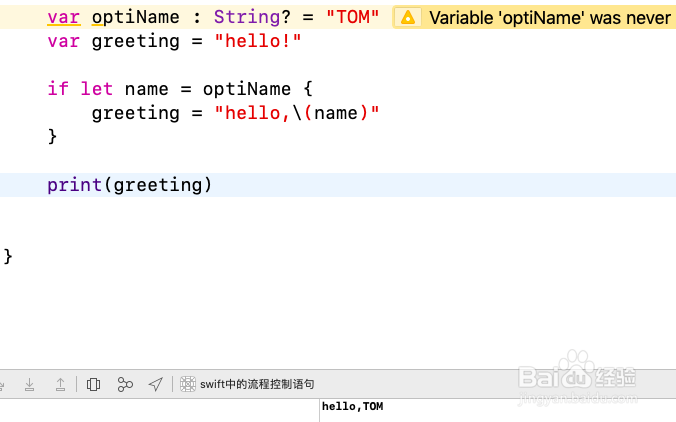Click the 'print(greeting)' code line

click(x=129, y=185)
